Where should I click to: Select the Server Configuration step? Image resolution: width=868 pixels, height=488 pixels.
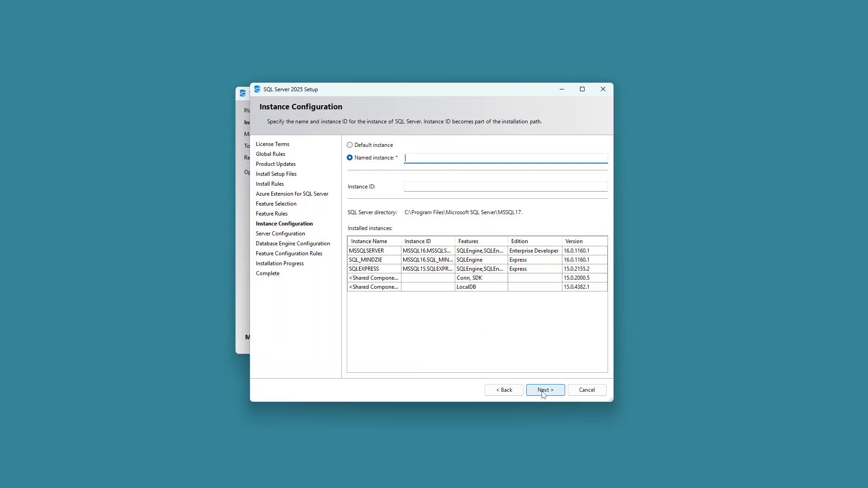tap(280, 234)
